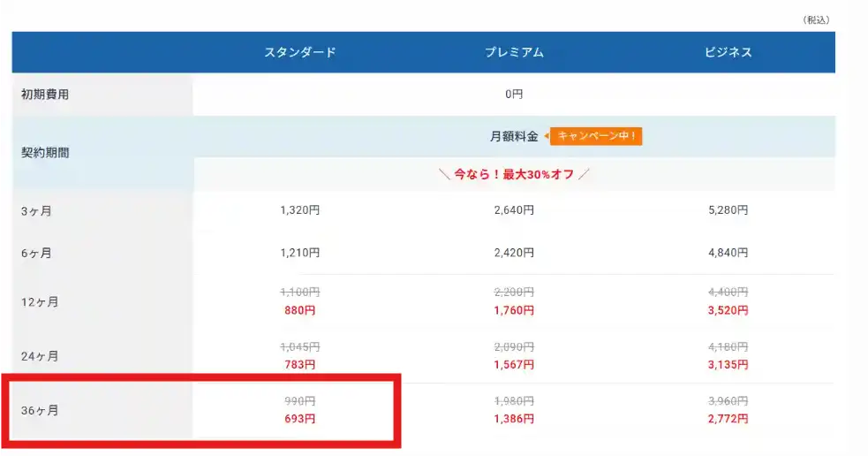
Task: Click the 4,840円 price cell
Action: [728, 253]
